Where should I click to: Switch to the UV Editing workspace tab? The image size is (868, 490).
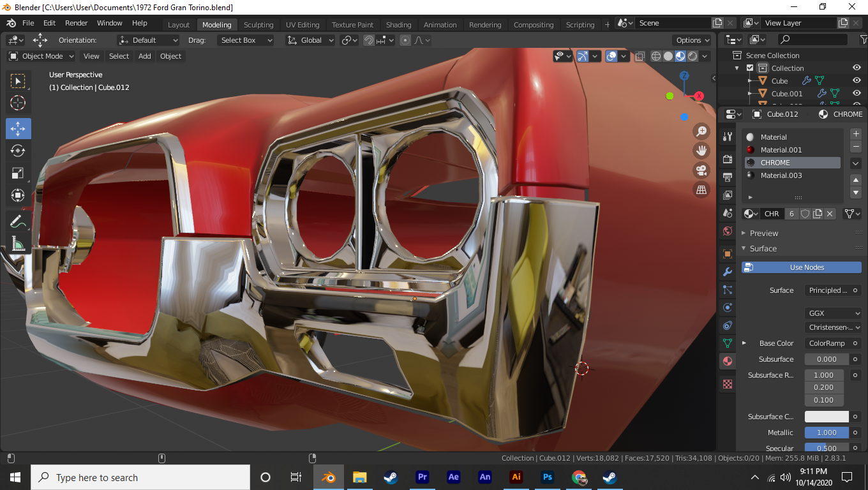point(303,25)
